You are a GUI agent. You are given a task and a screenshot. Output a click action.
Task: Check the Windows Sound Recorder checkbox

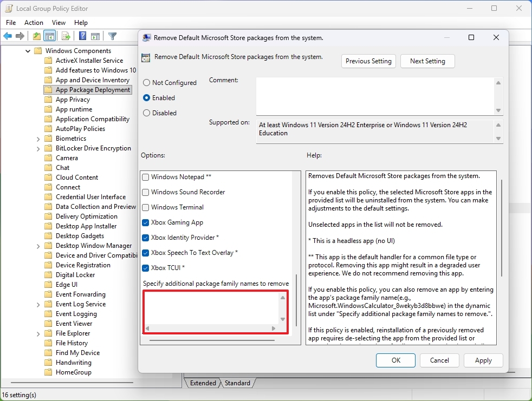146,192
